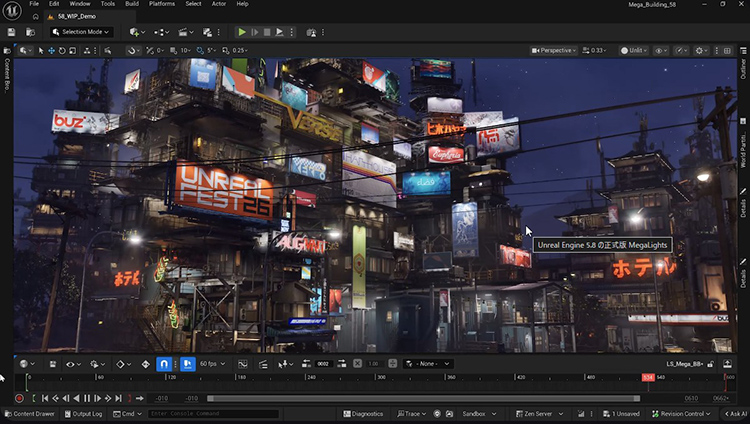Click the Build options icon
Screen dimensions: 750x424
(207, 32)
